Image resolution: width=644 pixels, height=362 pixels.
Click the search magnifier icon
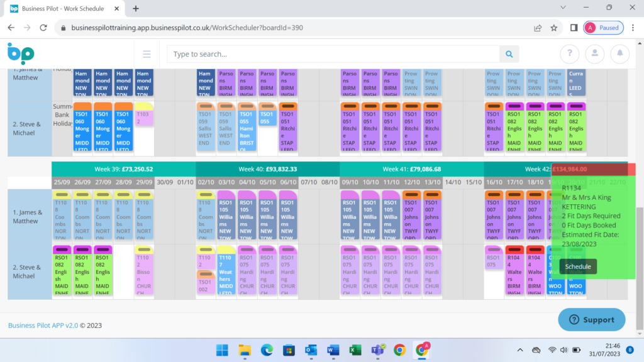pos(509,54)
